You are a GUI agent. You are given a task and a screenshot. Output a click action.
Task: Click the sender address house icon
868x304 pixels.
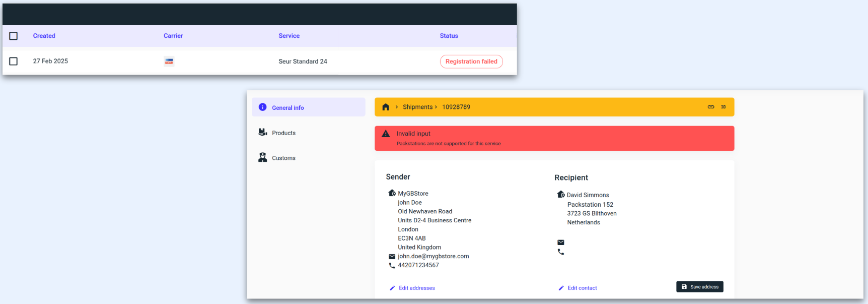click(x=392, y=193)
